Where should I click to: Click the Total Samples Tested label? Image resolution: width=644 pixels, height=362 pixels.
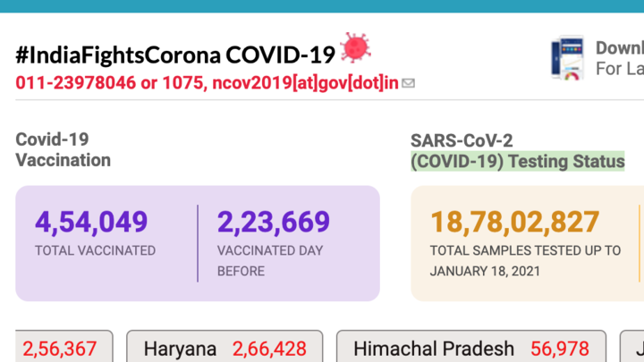(x=525, y=260)
